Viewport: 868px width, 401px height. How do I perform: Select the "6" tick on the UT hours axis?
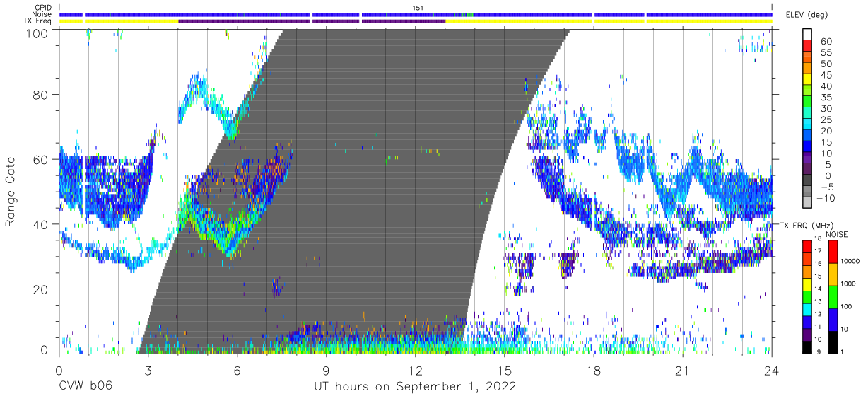[237, 371]
